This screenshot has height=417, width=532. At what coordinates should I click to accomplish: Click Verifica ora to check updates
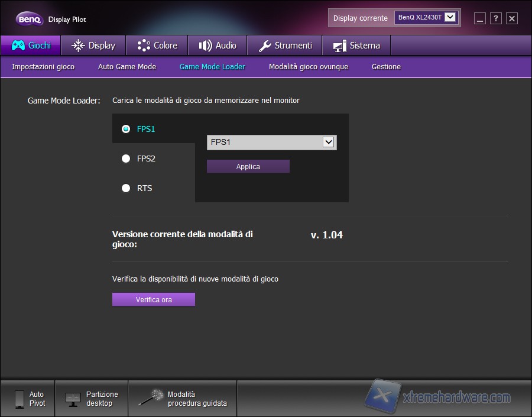pyautogui.click(x=153, y=299)
